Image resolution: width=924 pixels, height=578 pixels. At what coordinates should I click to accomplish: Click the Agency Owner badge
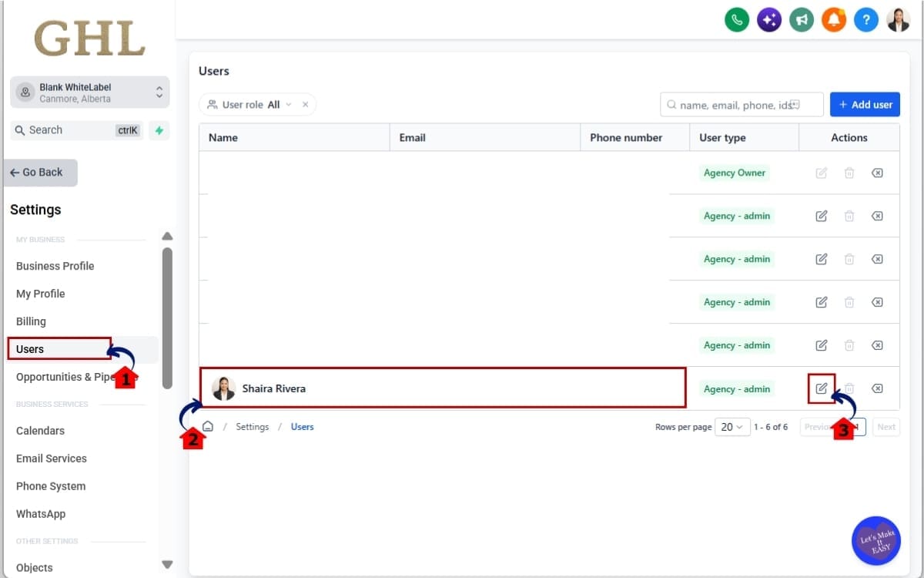pyautogui.click(x=735, y=173)
